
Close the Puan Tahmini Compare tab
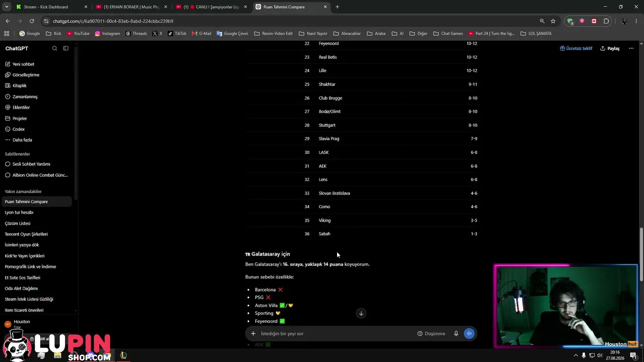pyautogui.click(x=325, y=7)
